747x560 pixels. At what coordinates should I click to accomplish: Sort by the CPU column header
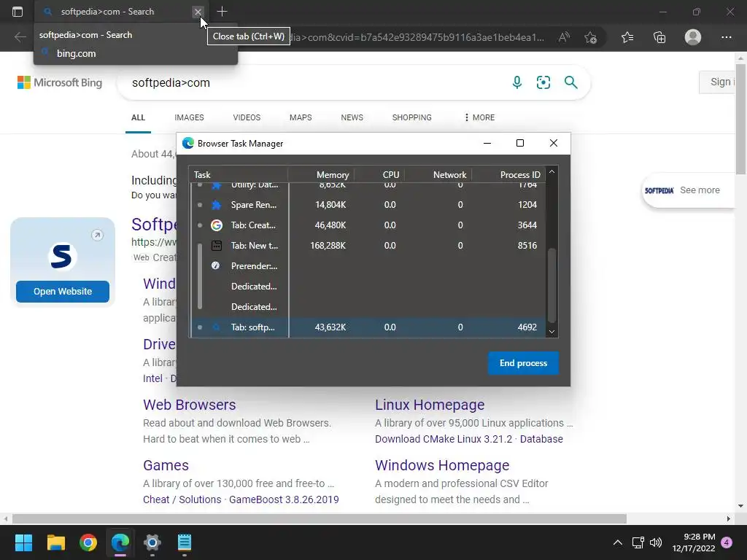coord(379,175)
